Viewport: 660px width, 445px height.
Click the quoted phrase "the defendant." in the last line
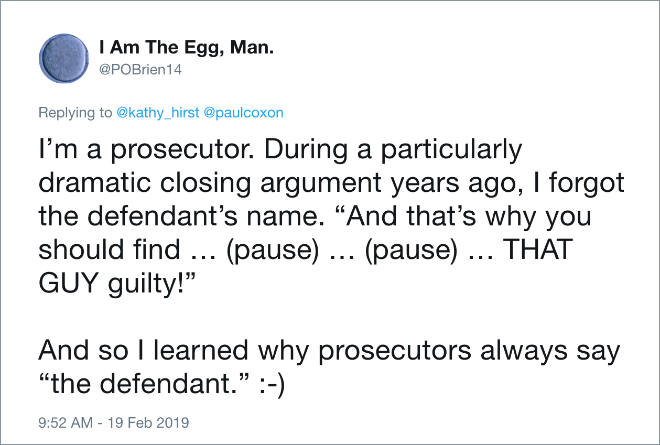146,384
